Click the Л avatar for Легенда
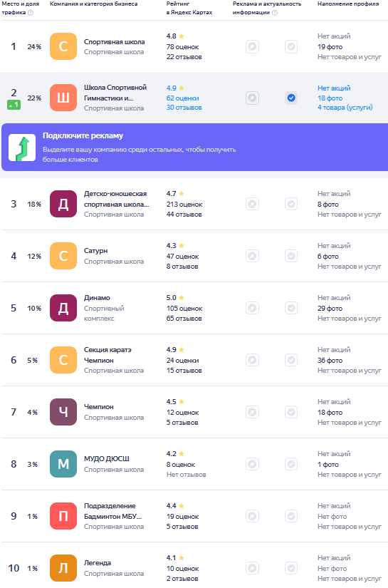 click(x=63, y=568)
